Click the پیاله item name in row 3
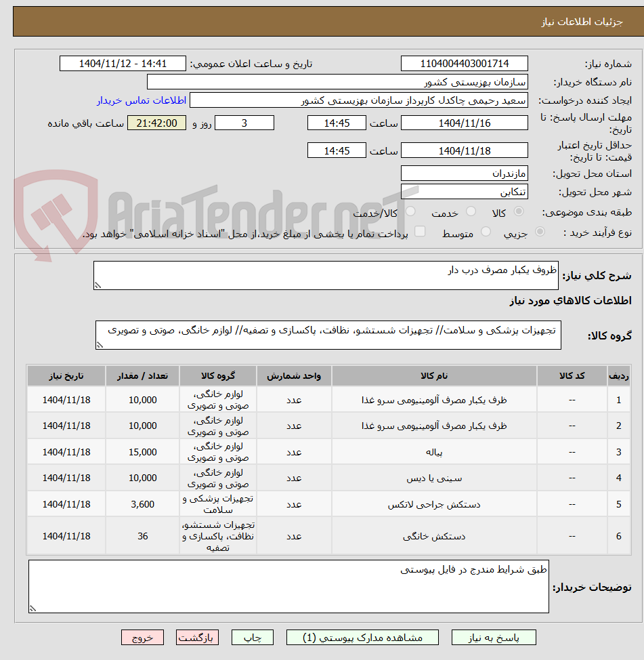The width and height of the screenshot is (644, 660). click(x=434, y=452)
